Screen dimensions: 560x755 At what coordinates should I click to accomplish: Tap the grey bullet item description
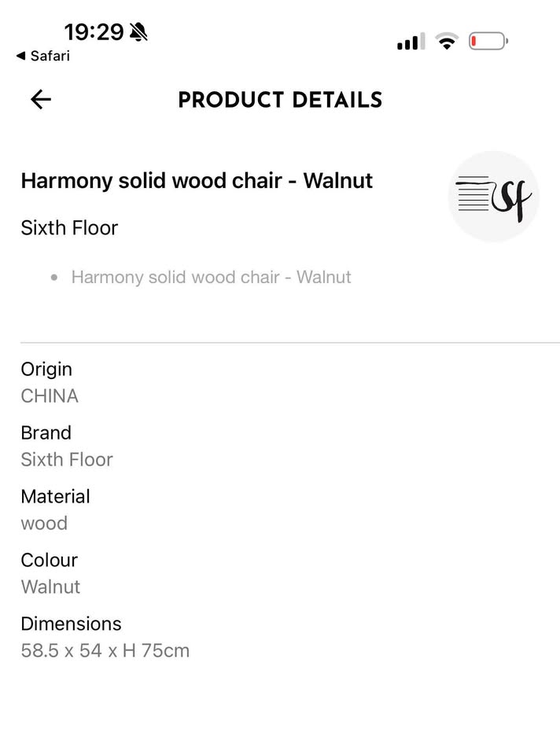pos(211,277)
